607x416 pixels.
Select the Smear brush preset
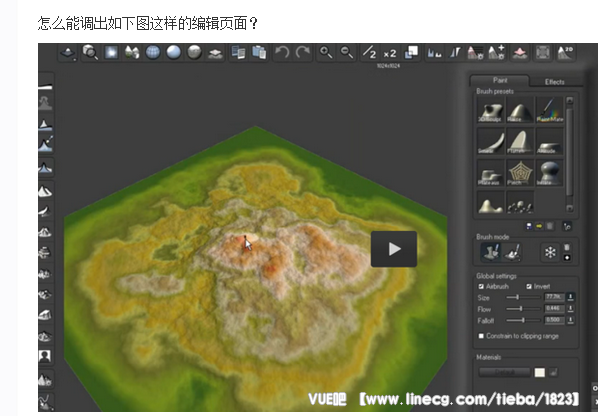(491, 142)
